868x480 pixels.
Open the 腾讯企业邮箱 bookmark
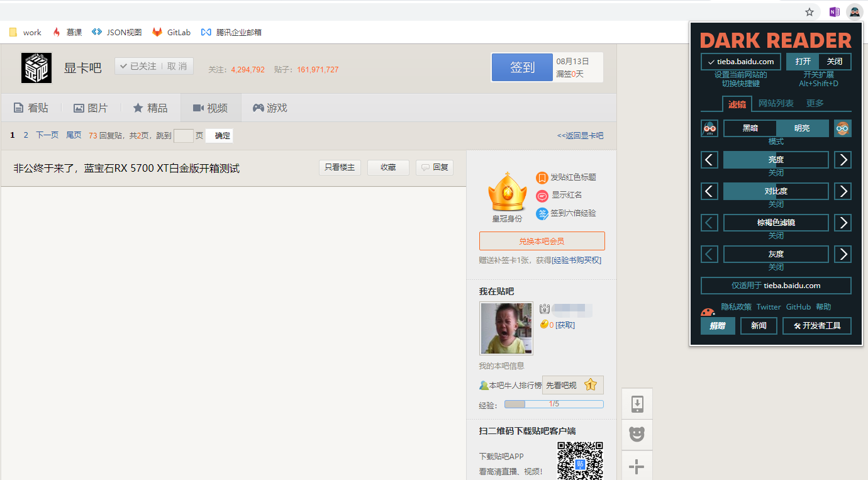pos(231,32)
